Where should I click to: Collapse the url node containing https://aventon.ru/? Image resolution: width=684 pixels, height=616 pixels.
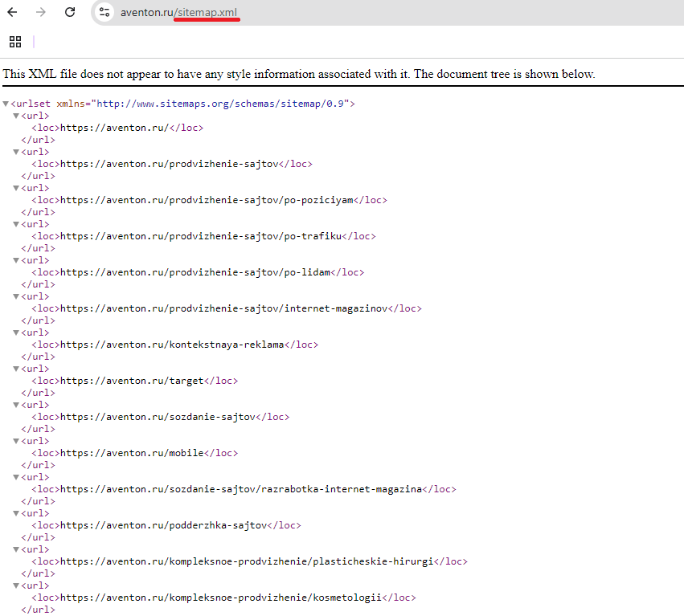pos(16,116)
